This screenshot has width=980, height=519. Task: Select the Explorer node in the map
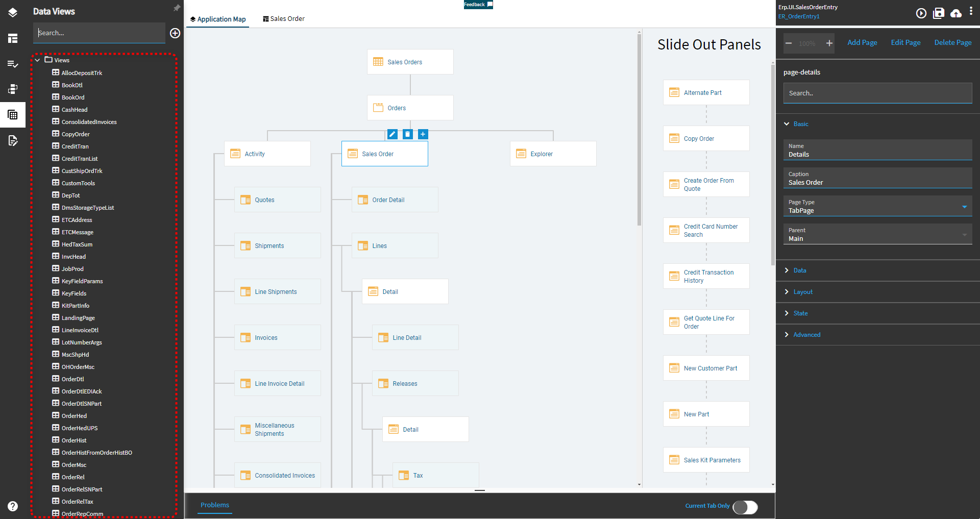click(x=553, y=154)
